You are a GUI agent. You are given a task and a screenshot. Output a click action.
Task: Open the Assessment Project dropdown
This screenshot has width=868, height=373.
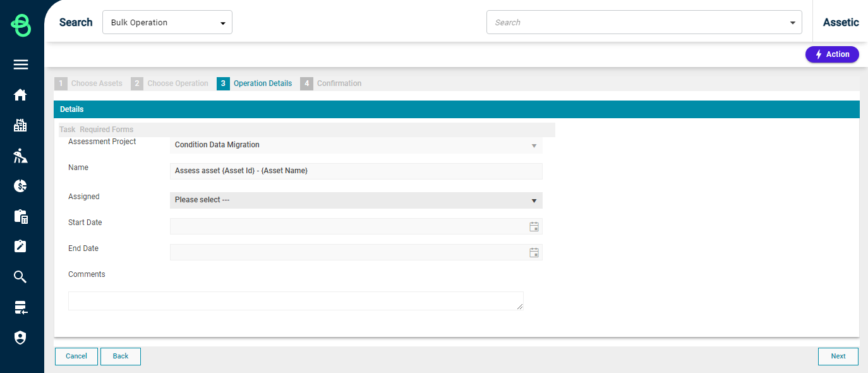(x=356, y=145)
